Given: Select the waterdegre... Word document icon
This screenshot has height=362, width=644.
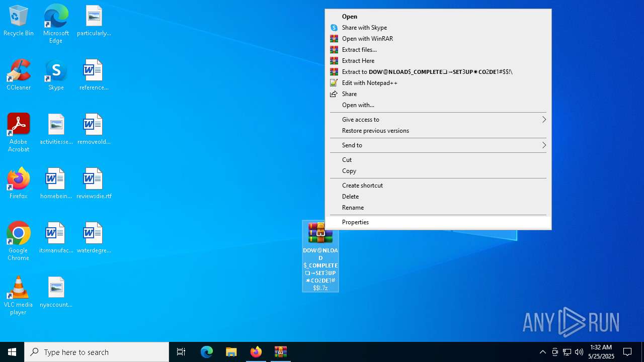Looking at the screenshot, I should point(94,238).
